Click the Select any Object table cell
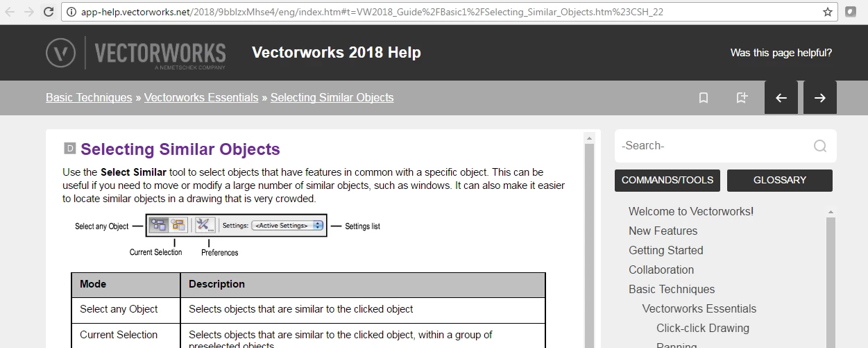Viewport: 868px width, 348px height. (126, 310)
